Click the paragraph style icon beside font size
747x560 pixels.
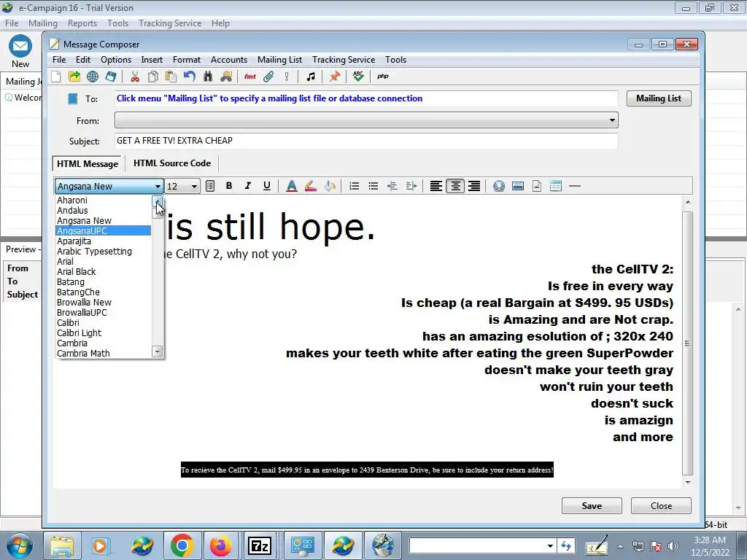click(x=210, y=186)
